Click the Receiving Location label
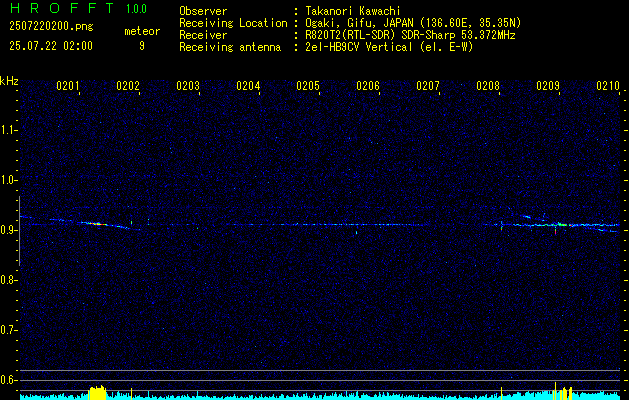The image size is (629, 400). coord(233,23)
